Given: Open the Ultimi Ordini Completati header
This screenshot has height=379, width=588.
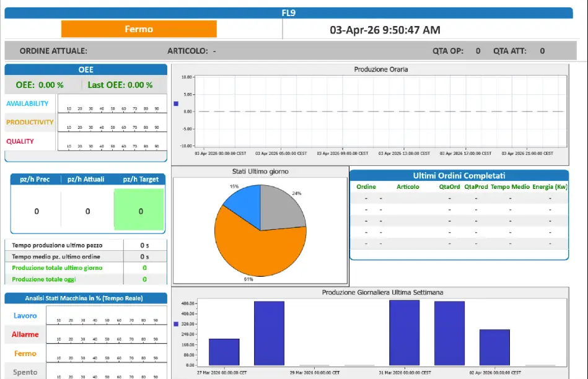Looking at the screenshot, I should [459, 176].
